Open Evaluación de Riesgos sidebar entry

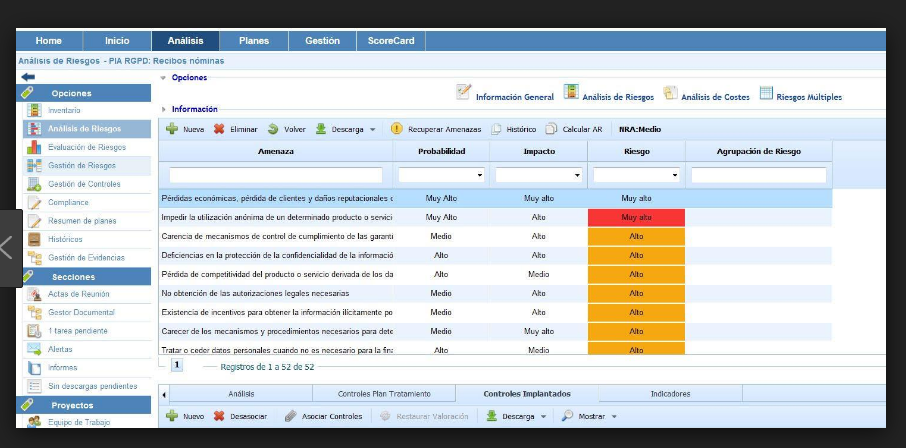pos(87,147)
